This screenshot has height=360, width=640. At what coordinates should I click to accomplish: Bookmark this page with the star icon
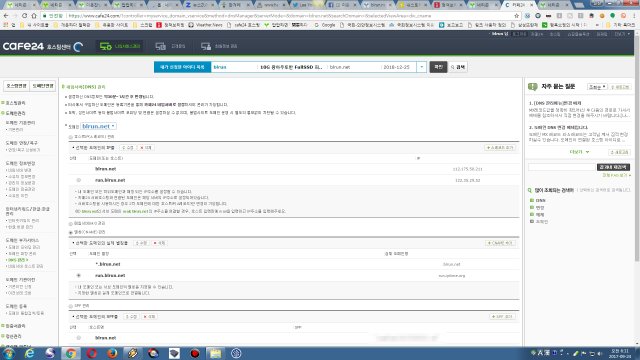tap(516, 16)
